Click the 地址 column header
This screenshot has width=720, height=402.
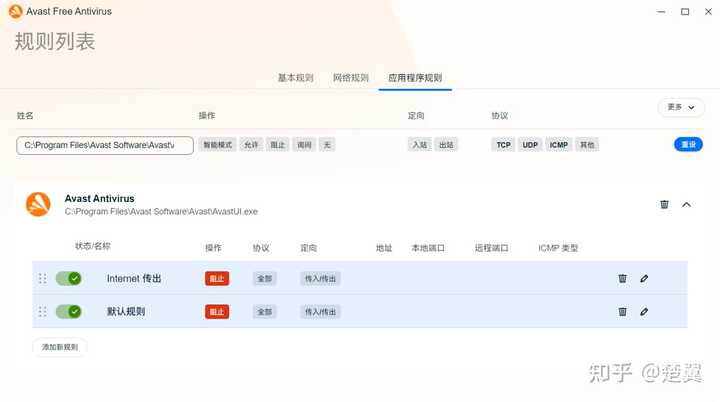tap(384, 248)
